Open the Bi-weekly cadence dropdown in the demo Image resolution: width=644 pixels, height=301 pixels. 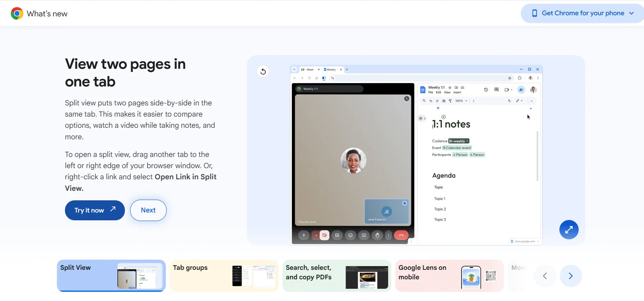pyautogui.click(x=459, y=141)
